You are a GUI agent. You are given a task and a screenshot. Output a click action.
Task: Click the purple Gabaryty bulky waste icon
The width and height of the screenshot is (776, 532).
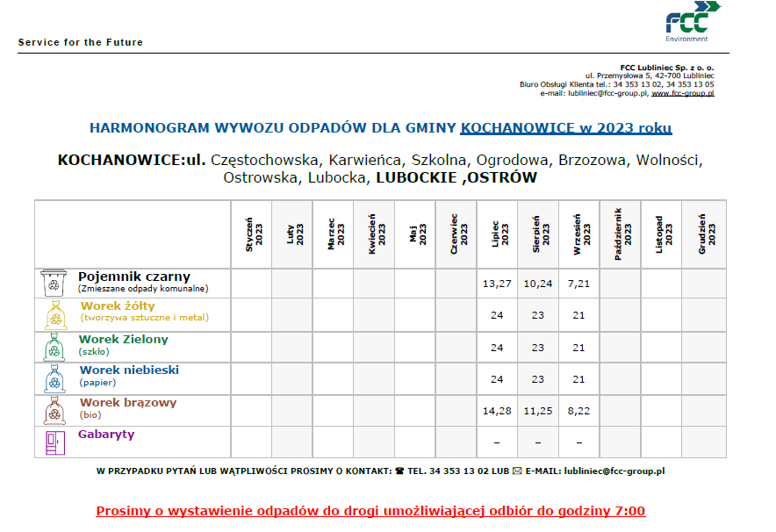point(54,442)
